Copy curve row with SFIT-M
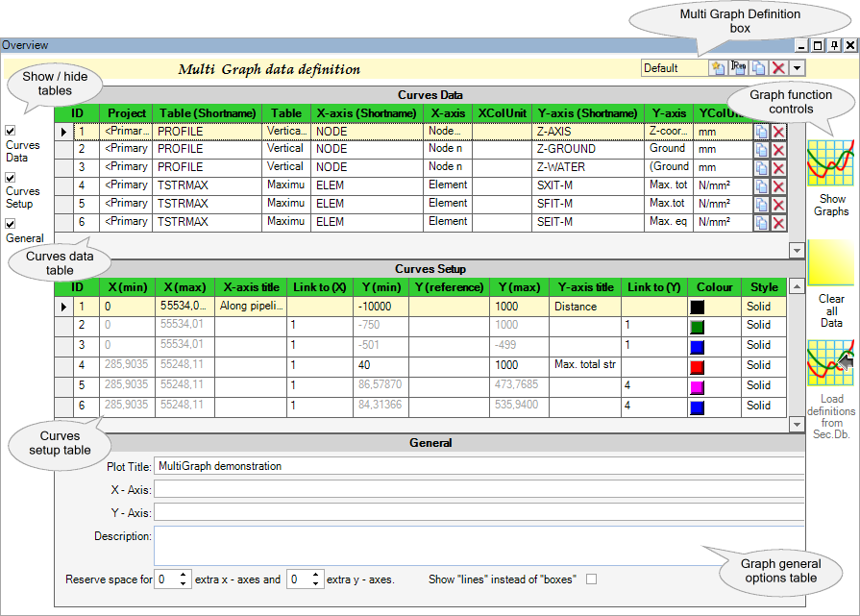 pyautogui.click(x=761, y=204)
